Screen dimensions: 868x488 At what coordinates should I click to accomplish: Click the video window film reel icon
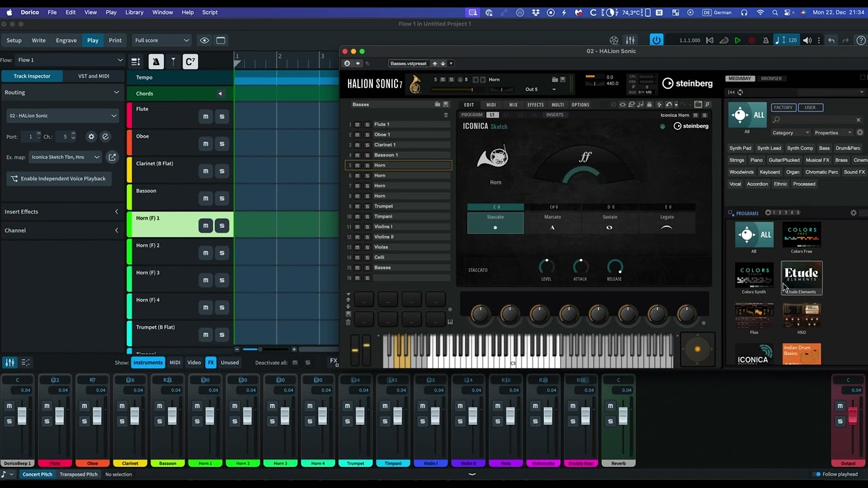click(614, 41)
